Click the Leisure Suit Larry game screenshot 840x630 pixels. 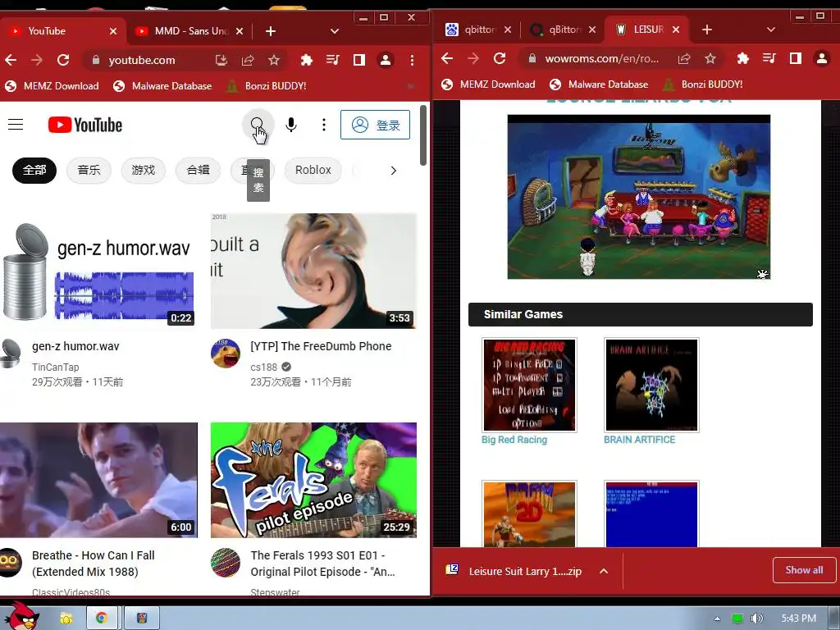[638, 197]
